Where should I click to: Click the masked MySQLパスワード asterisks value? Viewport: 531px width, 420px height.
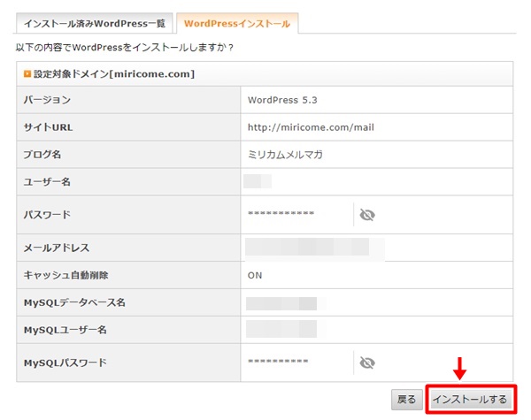click(278, 361)
